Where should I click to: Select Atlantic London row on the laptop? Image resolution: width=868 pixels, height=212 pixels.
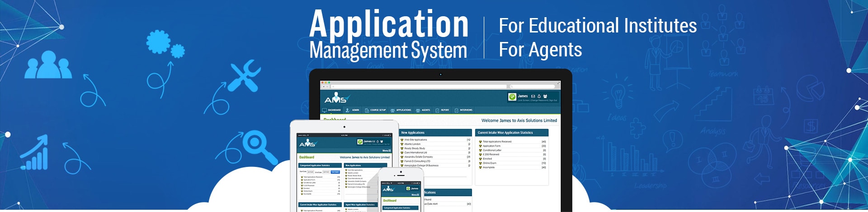click(435, 144)
